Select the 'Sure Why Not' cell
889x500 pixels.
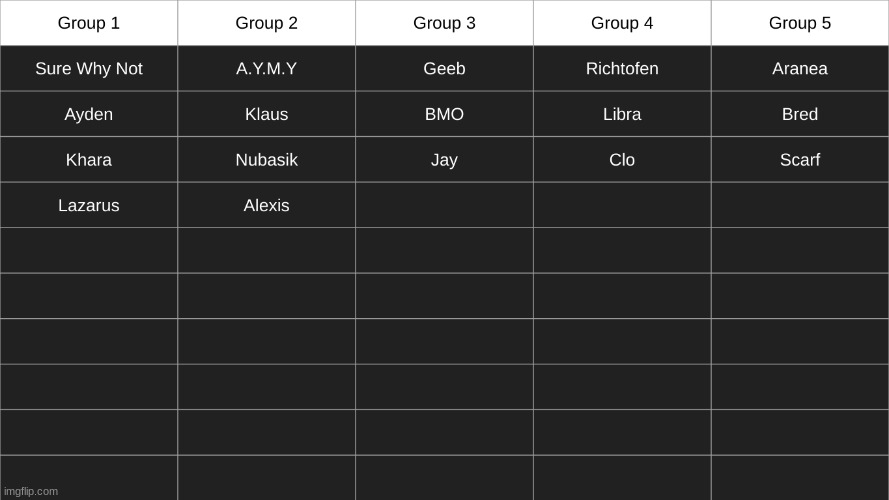tap(89, 69)
